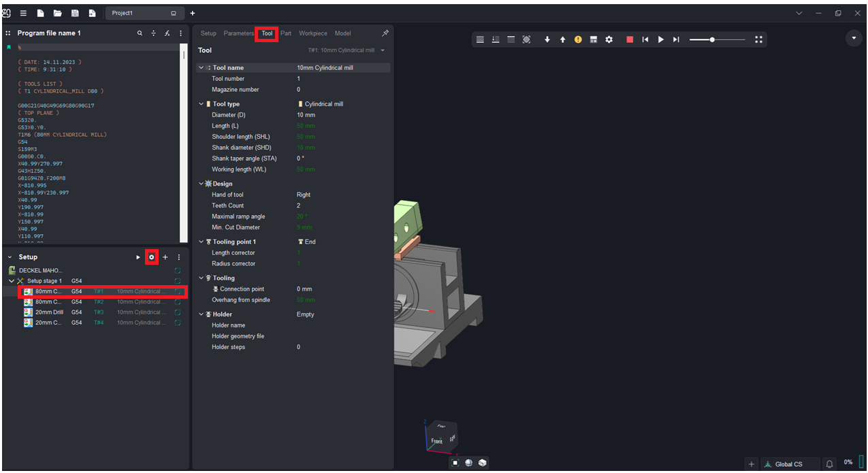This screenshot has width=868, height=473.
Task: Click the search icon in program file panel
Action: pyautogui.click(x=140, y=33)
